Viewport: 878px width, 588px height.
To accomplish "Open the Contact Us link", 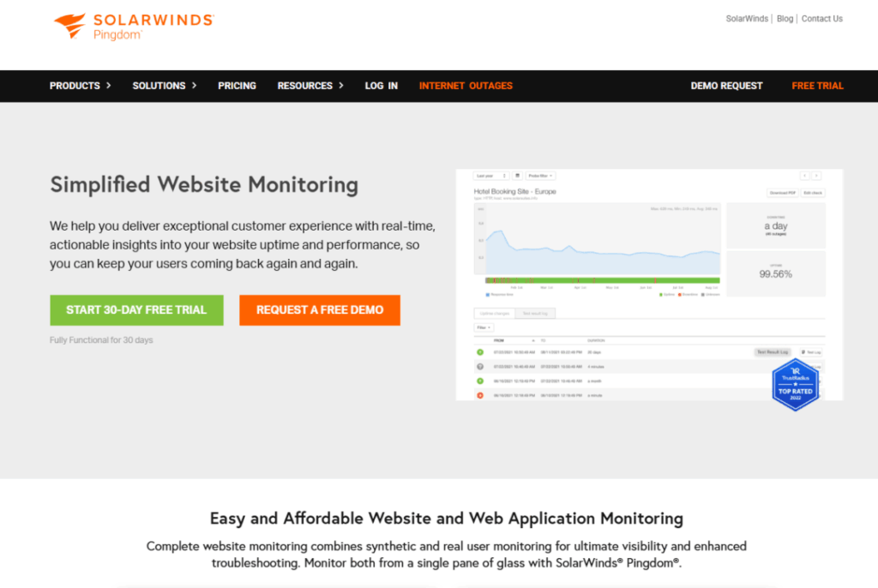I will click(x=821, y=19).
